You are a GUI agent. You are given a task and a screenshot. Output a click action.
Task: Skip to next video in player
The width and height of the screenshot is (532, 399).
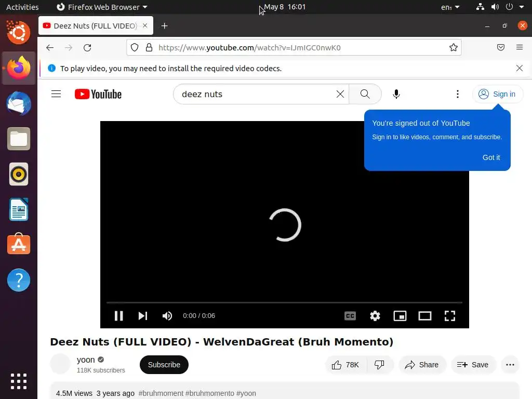(143, 316)
